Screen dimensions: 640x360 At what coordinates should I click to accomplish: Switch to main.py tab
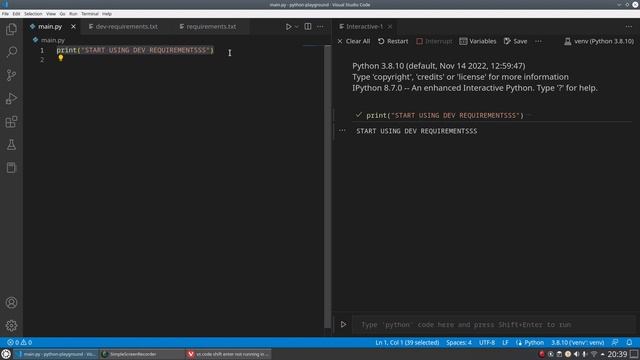[50, 27]
